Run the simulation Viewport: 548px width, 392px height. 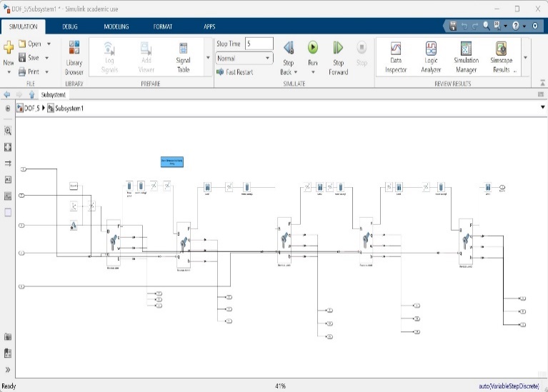[313, 48]
